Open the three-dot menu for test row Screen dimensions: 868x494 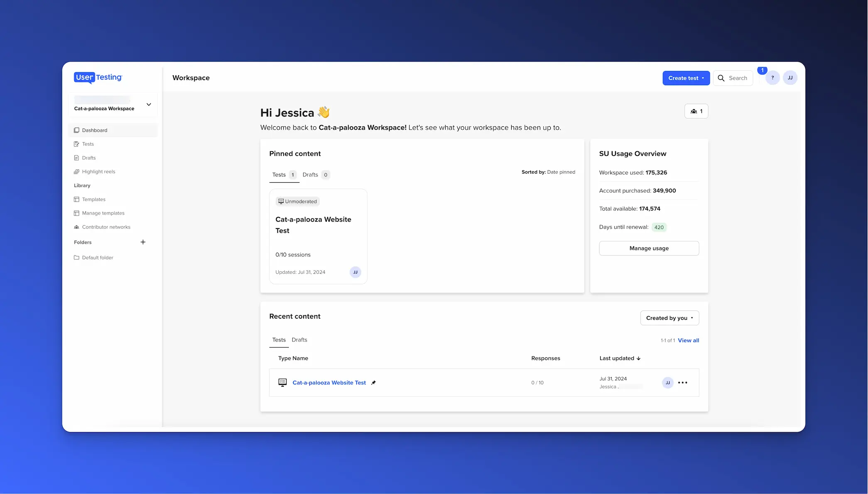(682, 383)
